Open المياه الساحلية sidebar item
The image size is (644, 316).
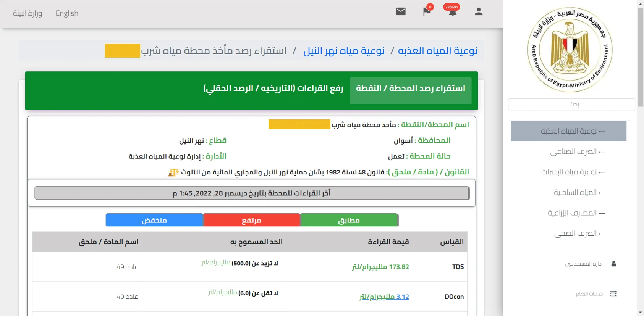point(579,192)
